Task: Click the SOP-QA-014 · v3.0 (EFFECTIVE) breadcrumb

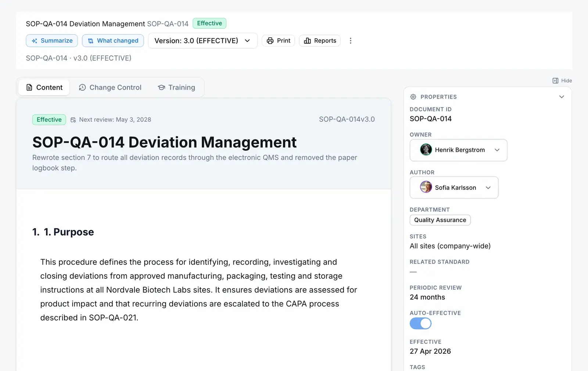Action: (x=79, y=58)
